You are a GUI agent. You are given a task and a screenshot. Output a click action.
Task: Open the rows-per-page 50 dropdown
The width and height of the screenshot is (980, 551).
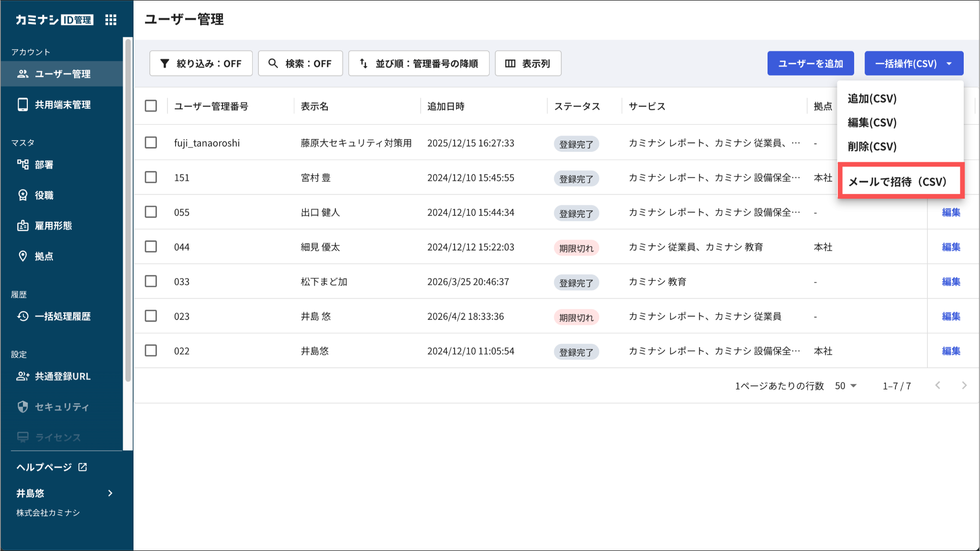point(846,386)
